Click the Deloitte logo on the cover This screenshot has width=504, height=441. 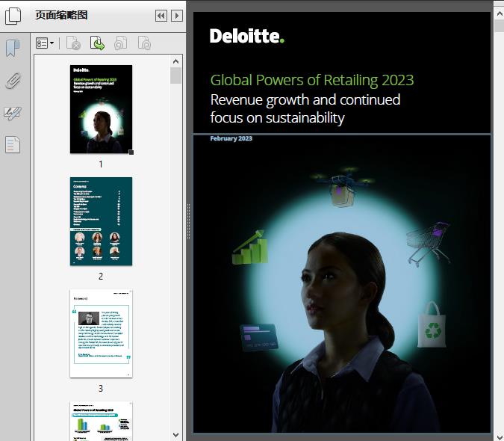point(247,36)
